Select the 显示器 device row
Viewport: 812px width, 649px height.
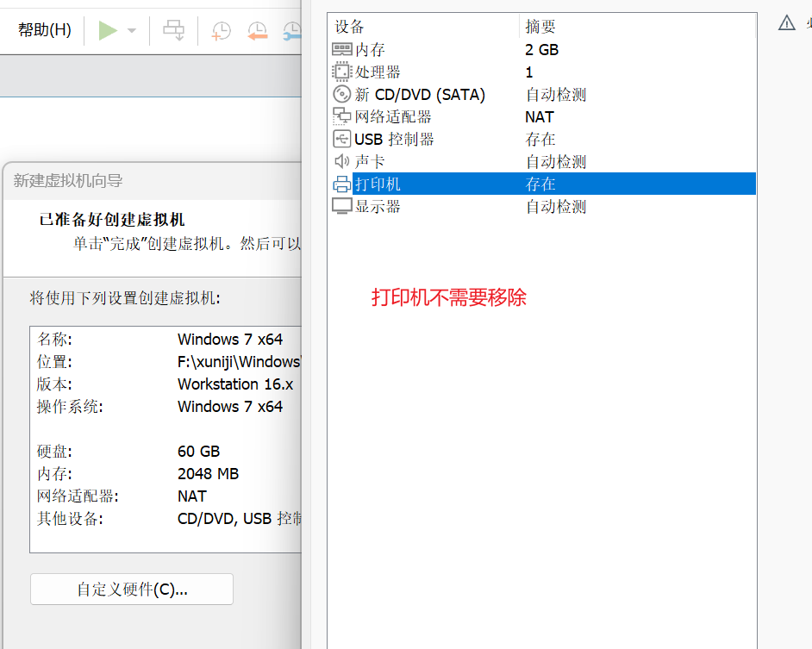click(x=543, y=206)
